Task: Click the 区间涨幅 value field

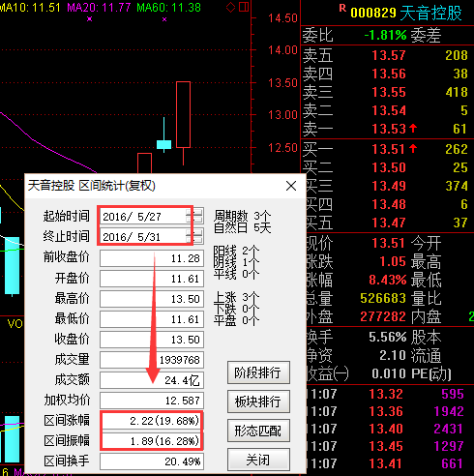Action: click(152, 421)
